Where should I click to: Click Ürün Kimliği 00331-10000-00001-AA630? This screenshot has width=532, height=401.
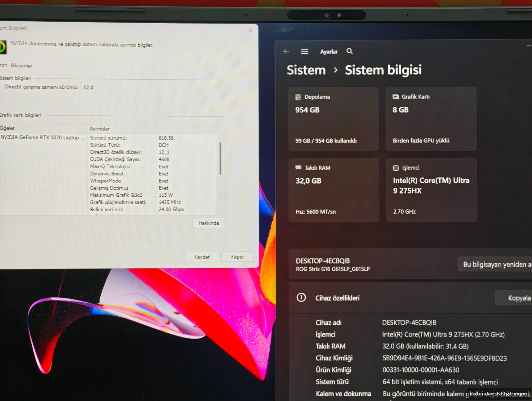tap(421, 370)
